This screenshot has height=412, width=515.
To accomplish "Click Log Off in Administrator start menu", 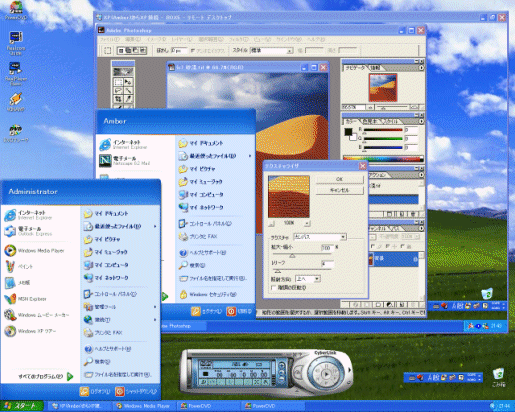I will pyautogui.click(x=95, y=391).
